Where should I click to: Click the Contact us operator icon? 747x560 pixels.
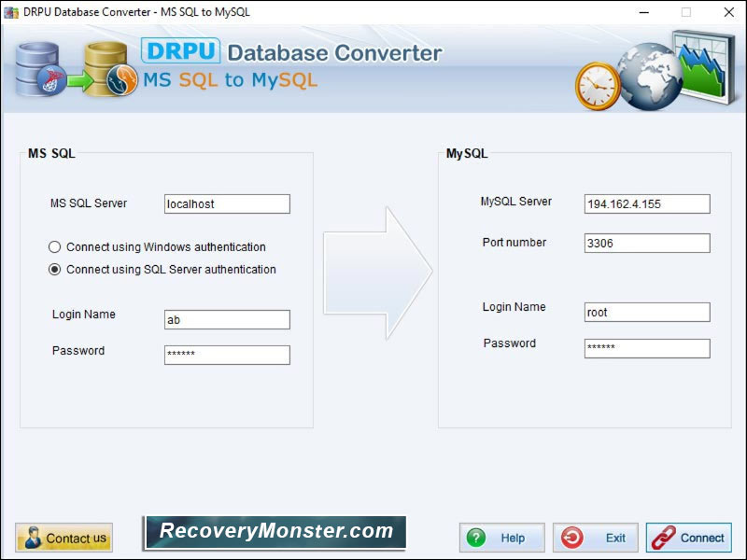pyautogui.click(x=32, y=537)
